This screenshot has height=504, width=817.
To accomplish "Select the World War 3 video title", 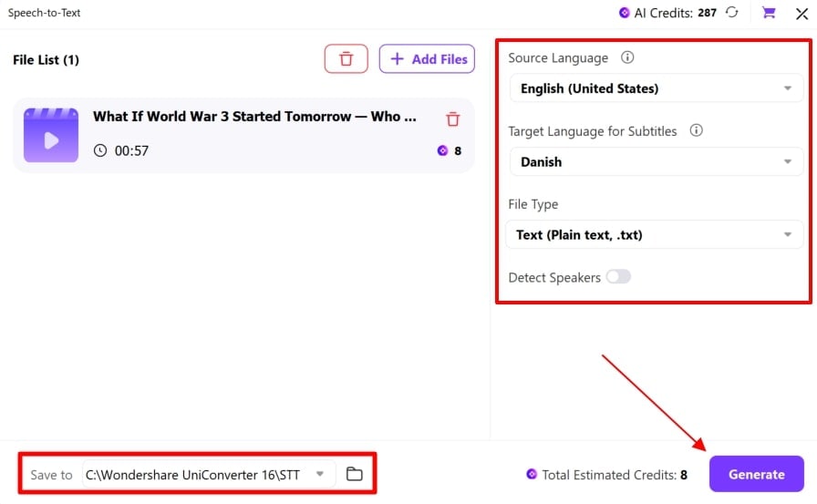I will click(x=254, y=117).
